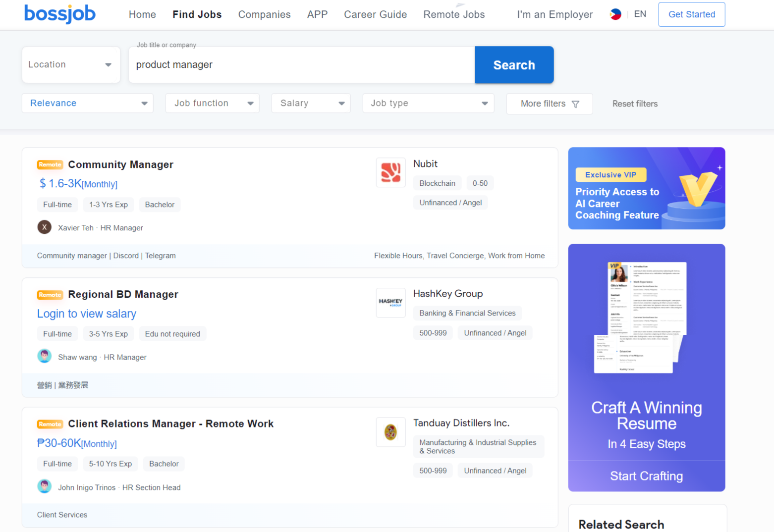Open the Job function filter dropdown

point(212,103)
